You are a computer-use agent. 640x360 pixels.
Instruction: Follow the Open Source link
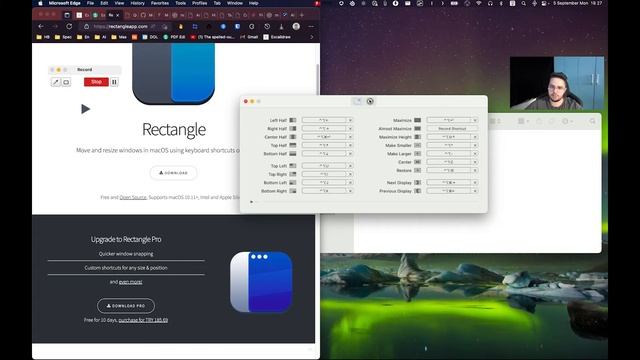[x=133, y=198]
